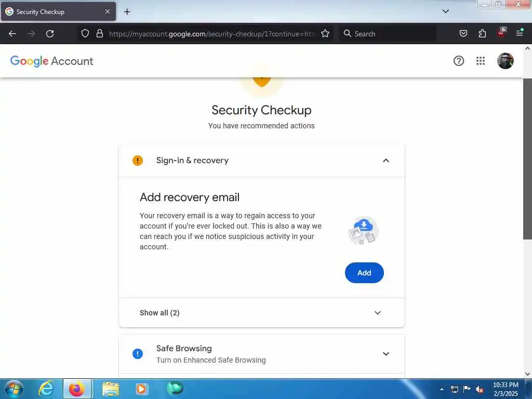Open Google apps grid launcher
The image size is (532, 399).
tap(480, 61)
